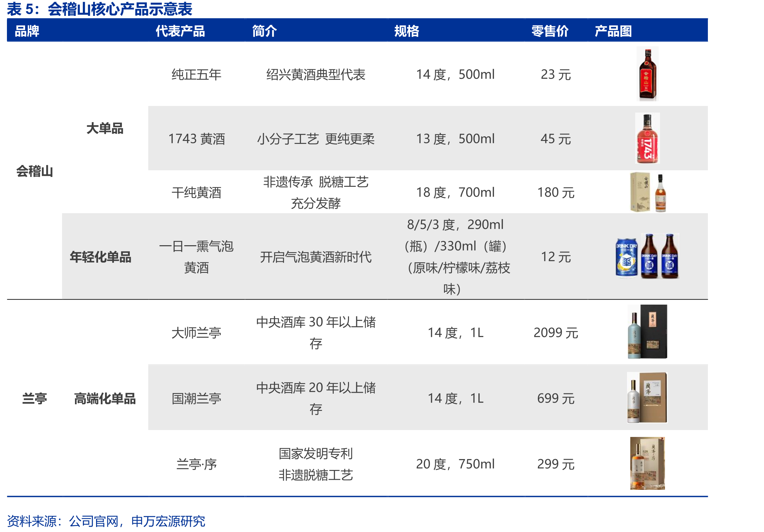764x532 pixels.
Task: Click the 299 元 price
Action: coord(556,464)
